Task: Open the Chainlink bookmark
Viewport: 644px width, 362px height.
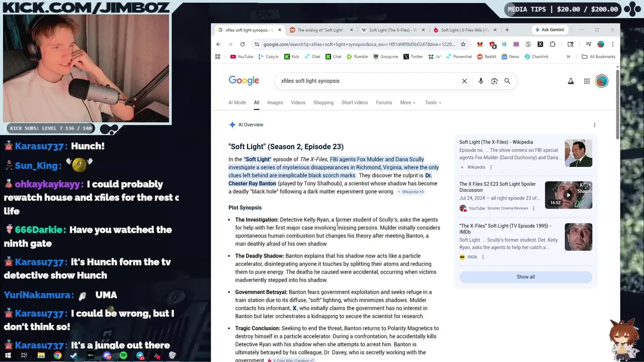Action: [x=536, y=57]
